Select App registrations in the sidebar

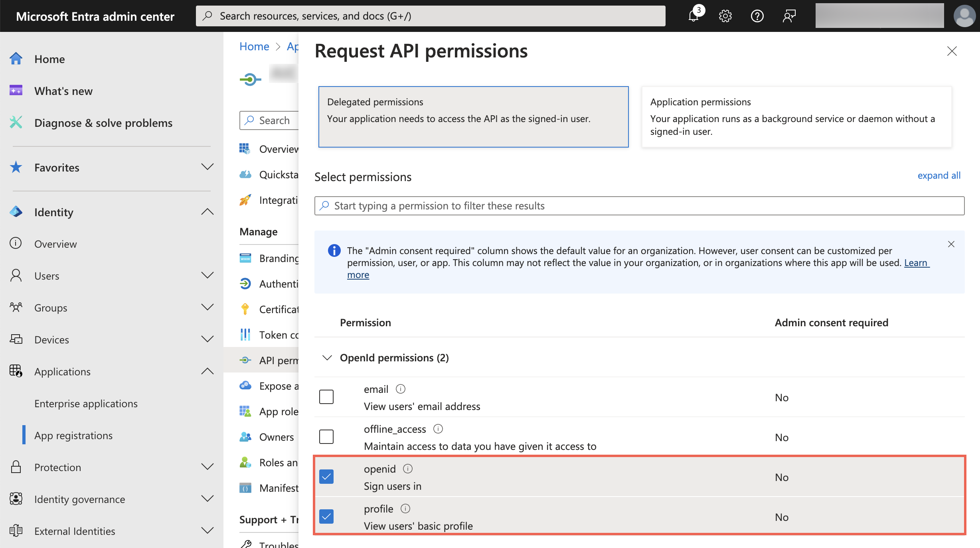73,435
